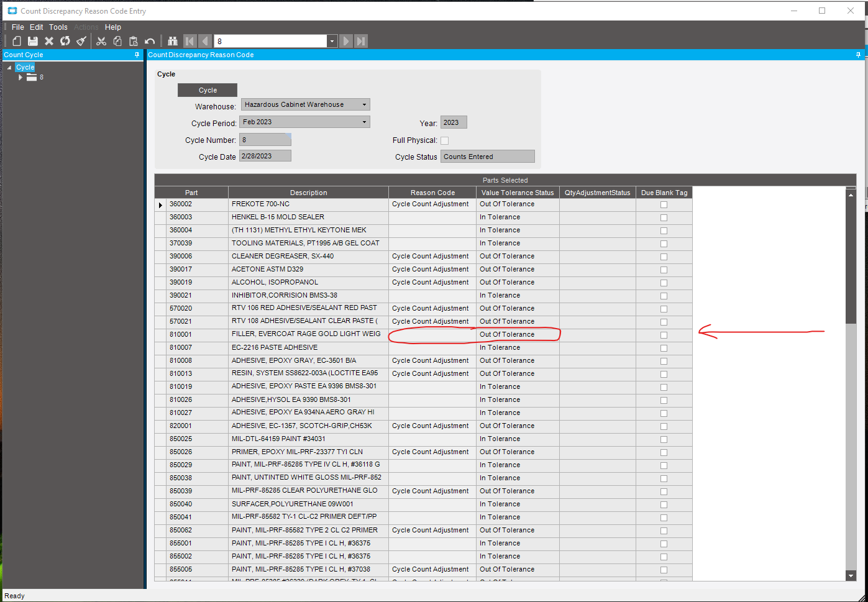Click the binoculars Search icon
The height and width of the screenshot is (602, 868).
click(x=173, y=41)
